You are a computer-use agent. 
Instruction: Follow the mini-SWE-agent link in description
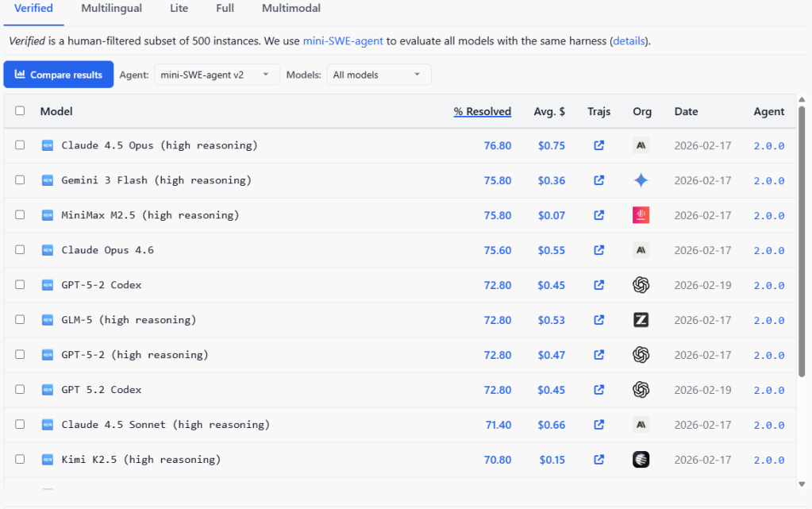343,40
